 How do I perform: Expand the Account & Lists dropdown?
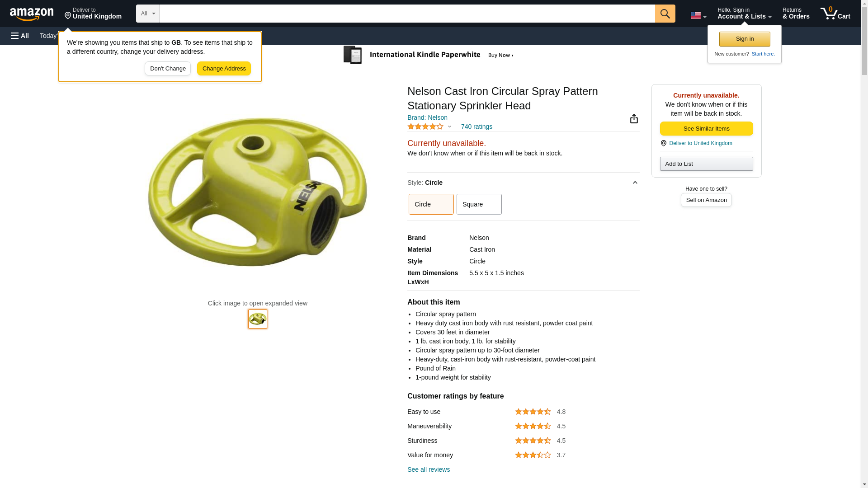click(744, 14)
